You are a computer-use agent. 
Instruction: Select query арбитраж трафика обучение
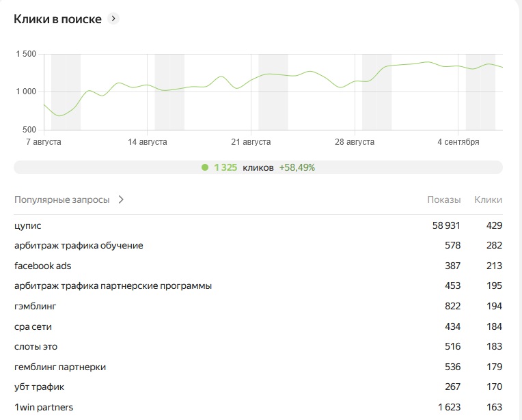79,246
